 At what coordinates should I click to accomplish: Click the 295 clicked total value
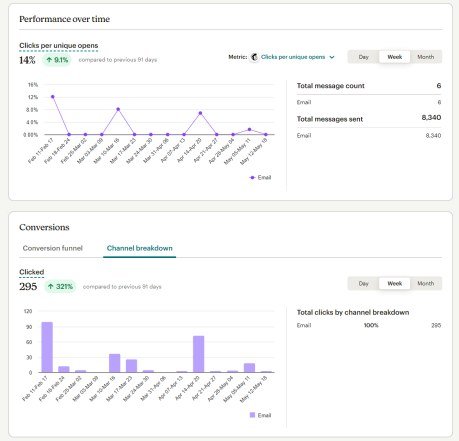(x=28, y=286)
